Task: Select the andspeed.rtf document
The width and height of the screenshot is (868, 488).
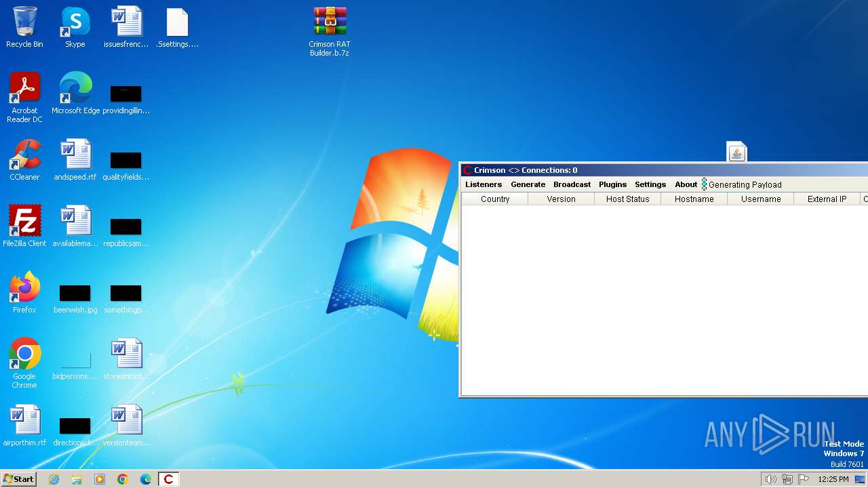Action: [x=75, y=161]
